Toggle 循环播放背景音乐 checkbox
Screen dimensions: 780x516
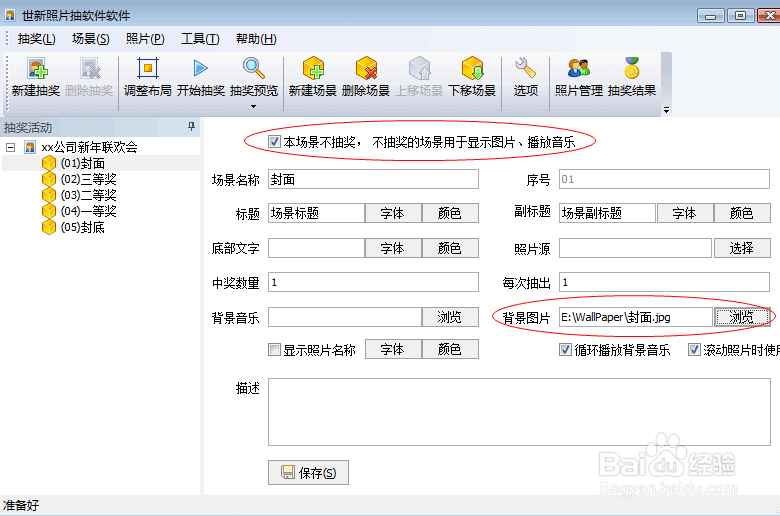pos(565,350)
